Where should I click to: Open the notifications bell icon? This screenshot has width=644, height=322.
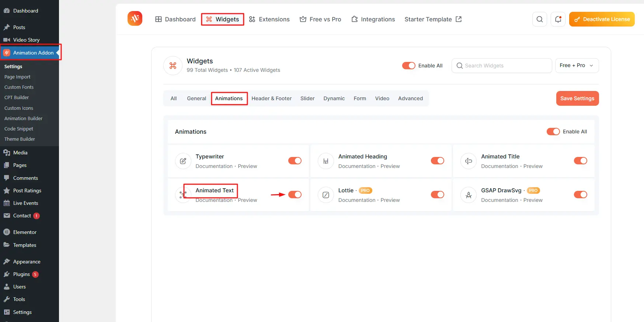558,19
